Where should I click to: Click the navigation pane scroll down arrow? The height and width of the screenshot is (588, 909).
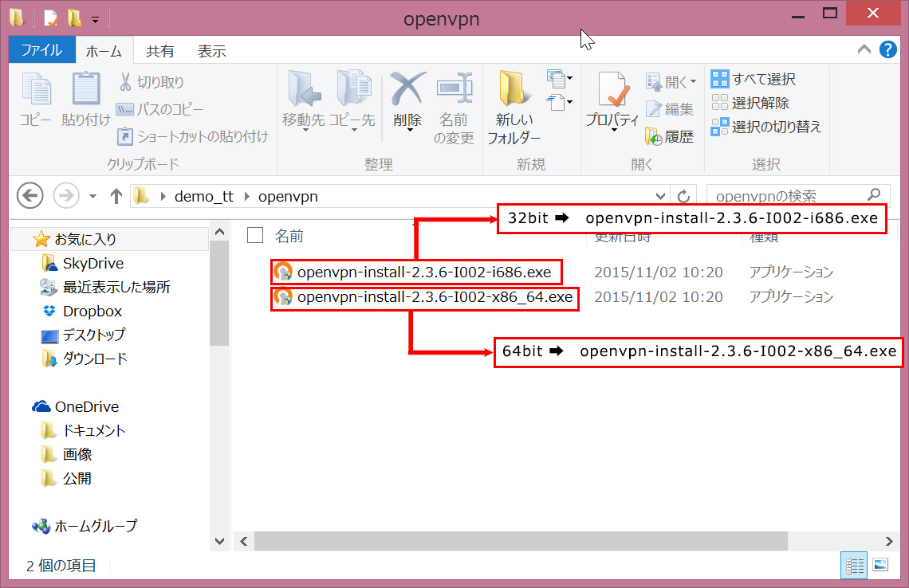[x=220, y=542]
